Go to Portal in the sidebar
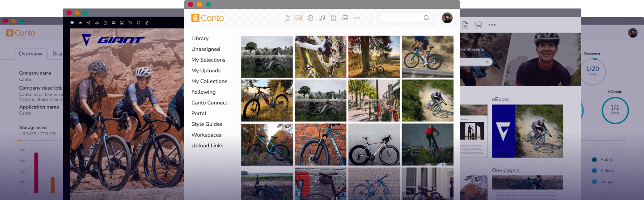The height and width of the screenshot is (200, 644). pos(199,113)
